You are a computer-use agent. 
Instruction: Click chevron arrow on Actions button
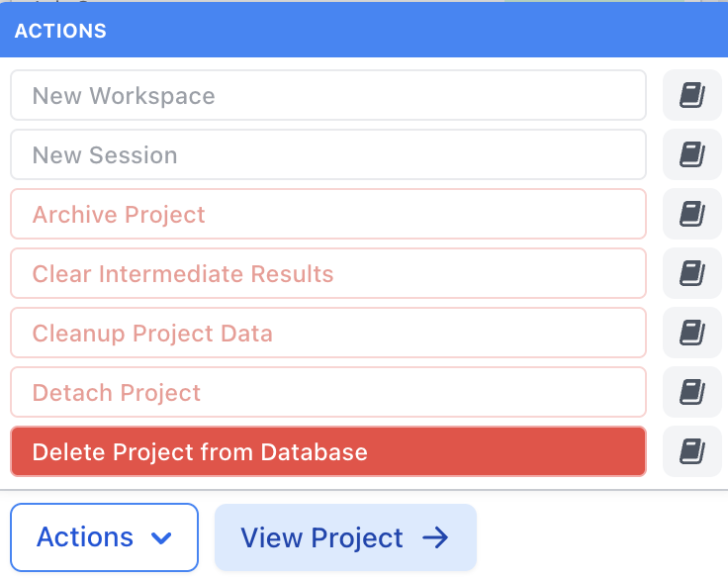pyautogui.click(x=161, y=539)
